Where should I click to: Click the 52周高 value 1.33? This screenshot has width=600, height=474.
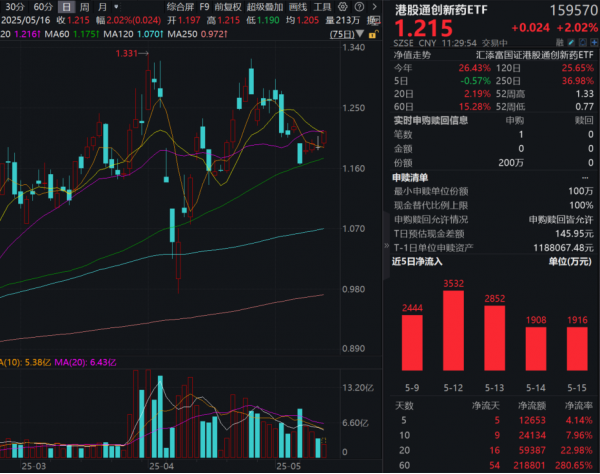[x=585, y=94]
